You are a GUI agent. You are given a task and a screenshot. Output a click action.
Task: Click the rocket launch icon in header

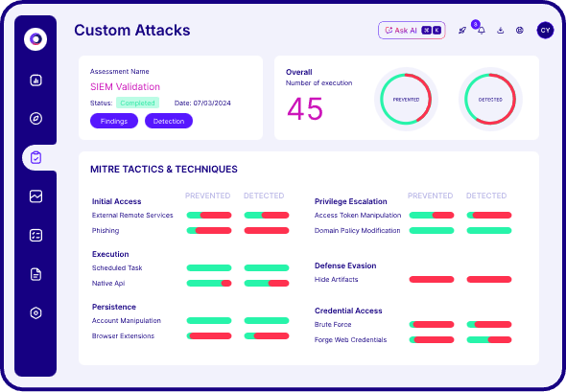[x=462, y=31]
